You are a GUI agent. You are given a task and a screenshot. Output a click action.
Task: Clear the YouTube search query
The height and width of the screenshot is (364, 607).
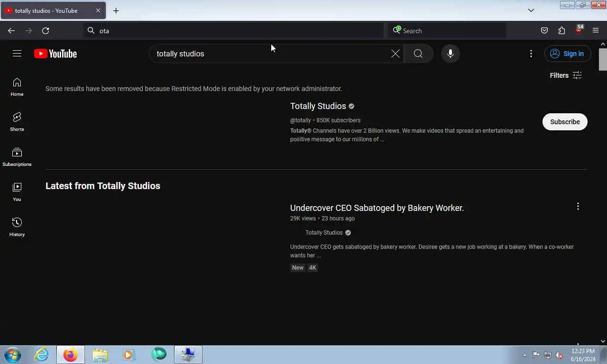pyautogui.click(x=395, y=54)
